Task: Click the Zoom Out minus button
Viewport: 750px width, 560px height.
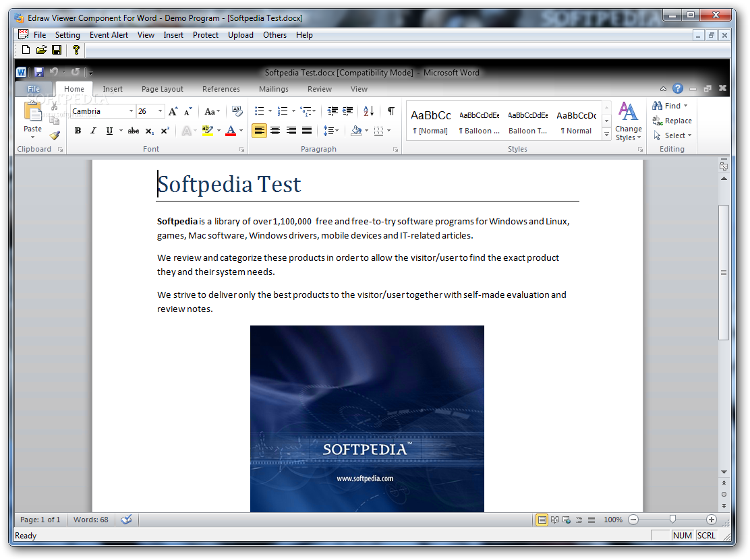Action: [633, 520]
